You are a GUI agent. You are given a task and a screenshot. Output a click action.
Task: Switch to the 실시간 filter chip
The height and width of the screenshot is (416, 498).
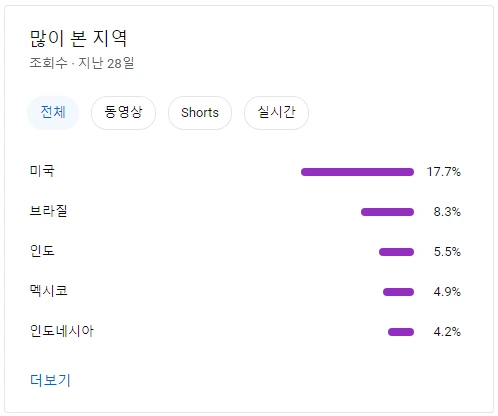pos(276,113)
